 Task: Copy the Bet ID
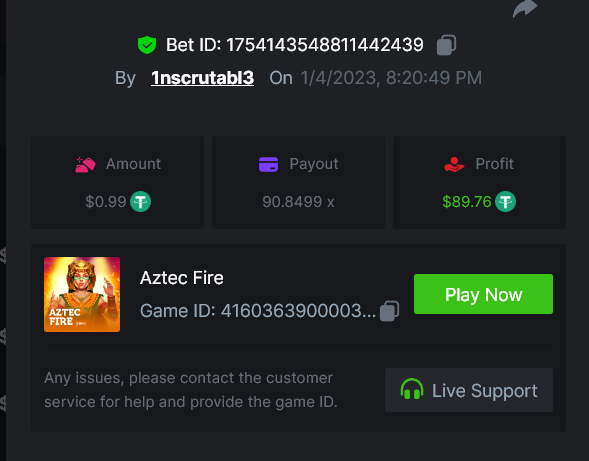pyautogui.click(x=446, y=45)
